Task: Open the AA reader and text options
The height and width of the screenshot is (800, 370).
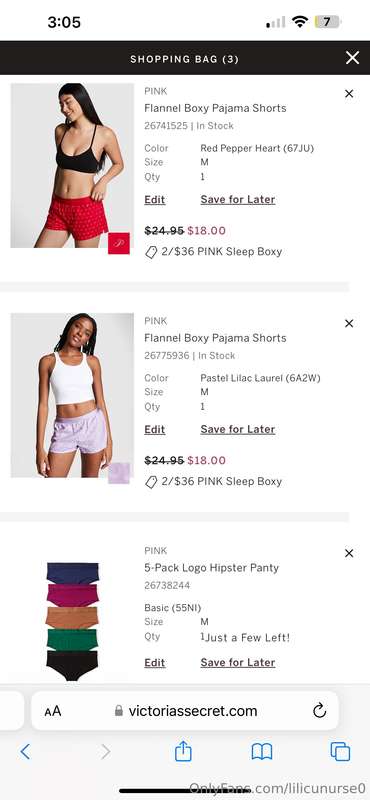Action: tap(53, 711)
